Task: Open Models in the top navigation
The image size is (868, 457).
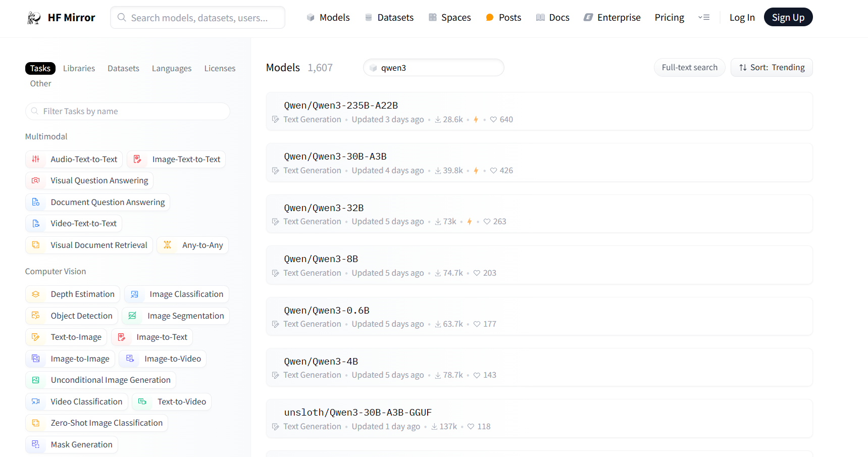Action: (328, 18)
